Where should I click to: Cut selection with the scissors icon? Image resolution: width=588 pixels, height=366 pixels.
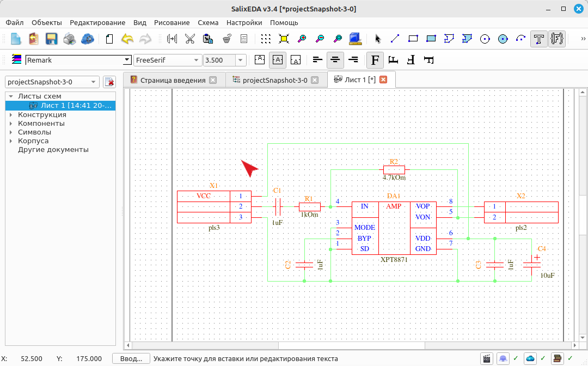[x=190, y=39]
